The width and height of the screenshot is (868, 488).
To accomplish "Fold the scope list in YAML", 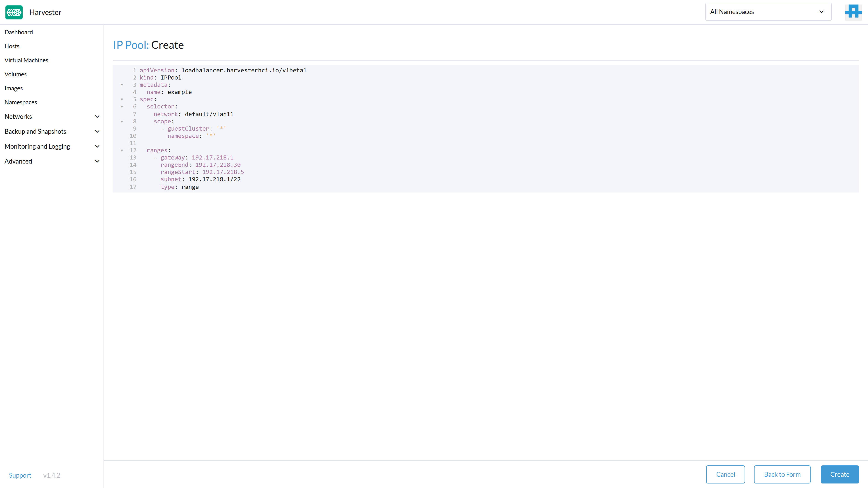I will (122, 122).
